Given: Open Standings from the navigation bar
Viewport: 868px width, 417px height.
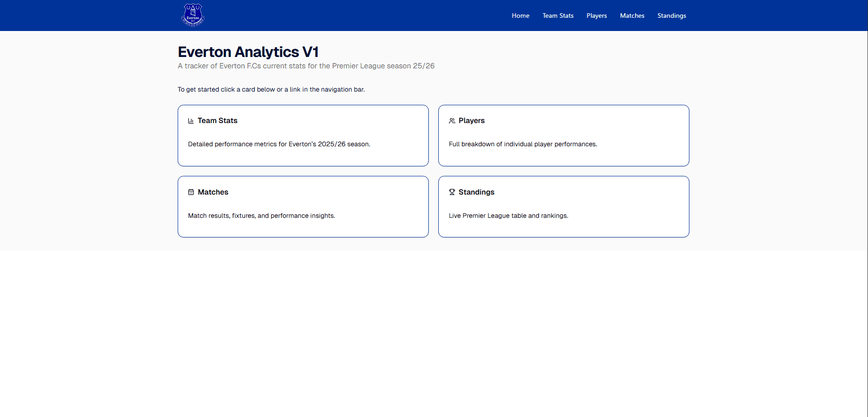Looking at the screenshot, I should tap(672, 15).
